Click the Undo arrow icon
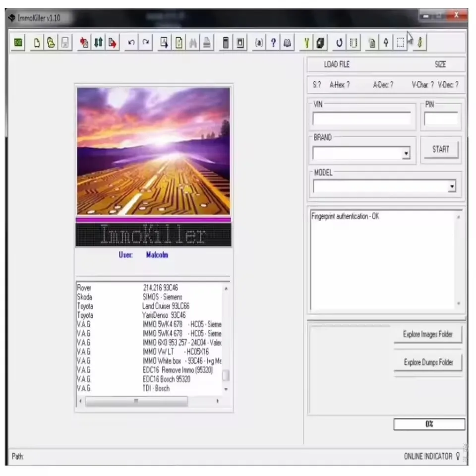 [x=130, y=43]
